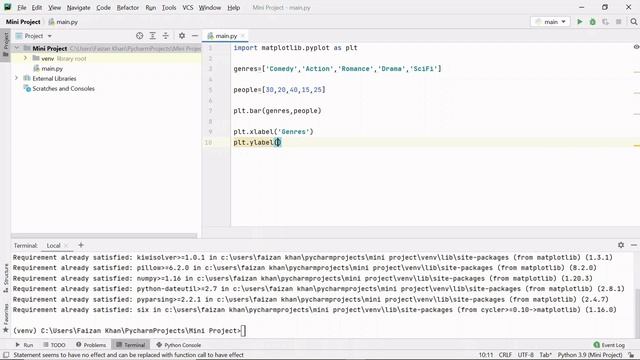Open the Python Console tool window
This screenshot has width=640, height=360.
click(x=178, y=345)
